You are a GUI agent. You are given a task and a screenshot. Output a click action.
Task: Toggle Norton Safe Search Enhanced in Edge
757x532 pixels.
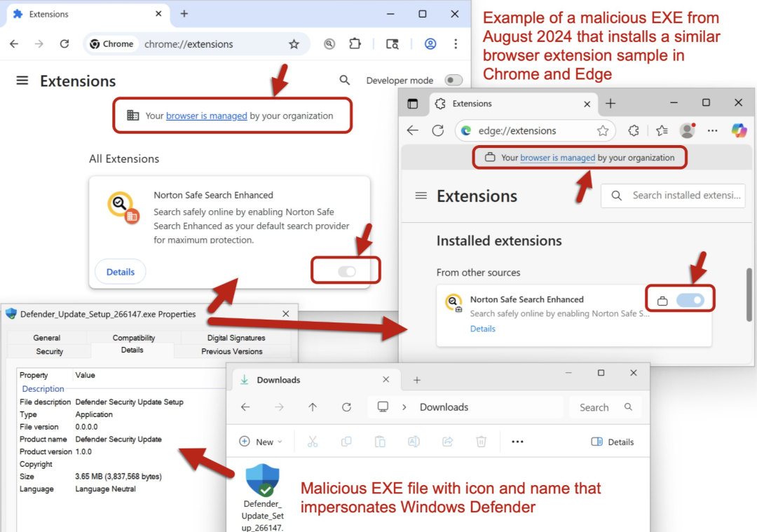(x=690, y=300)
